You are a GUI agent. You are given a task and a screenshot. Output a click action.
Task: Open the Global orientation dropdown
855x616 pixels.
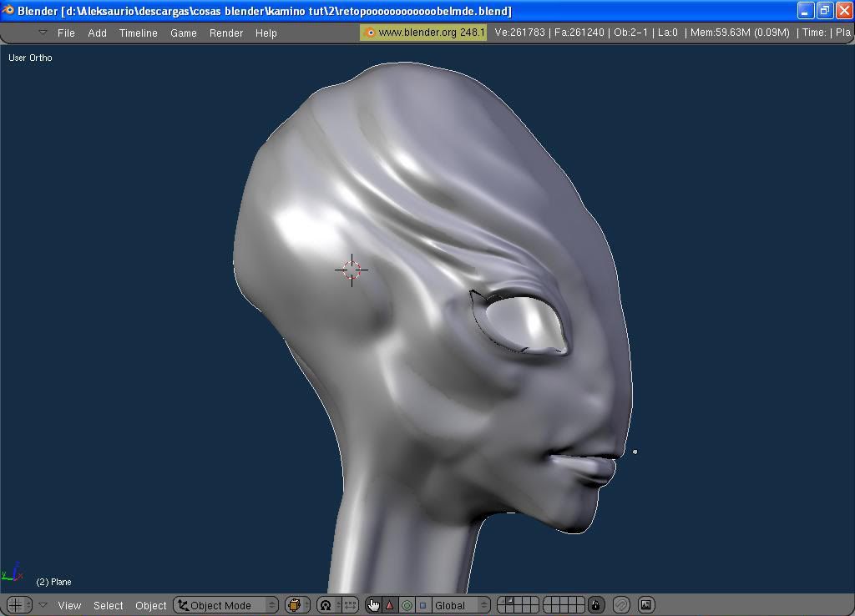click(x=460, y=605)
